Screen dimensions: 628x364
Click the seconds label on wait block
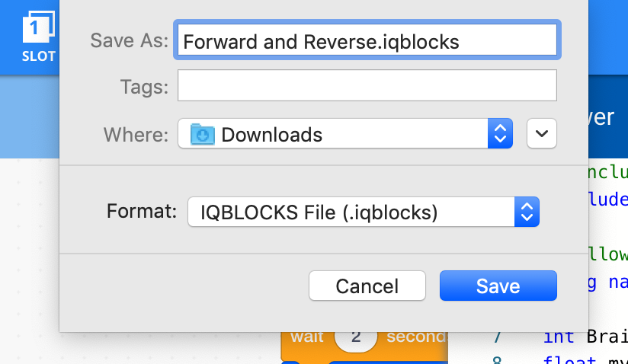[415, 337]
